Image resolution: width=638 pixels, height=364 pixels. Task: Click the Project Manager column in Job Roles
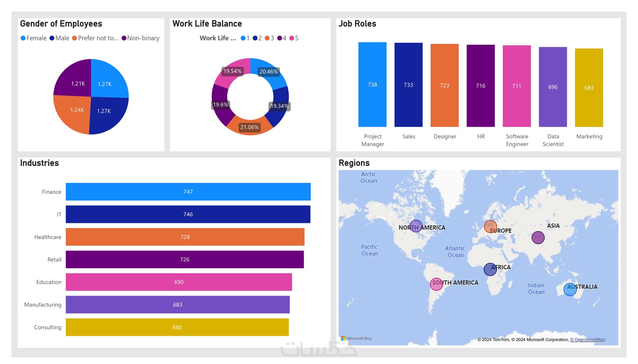(372, 84)
